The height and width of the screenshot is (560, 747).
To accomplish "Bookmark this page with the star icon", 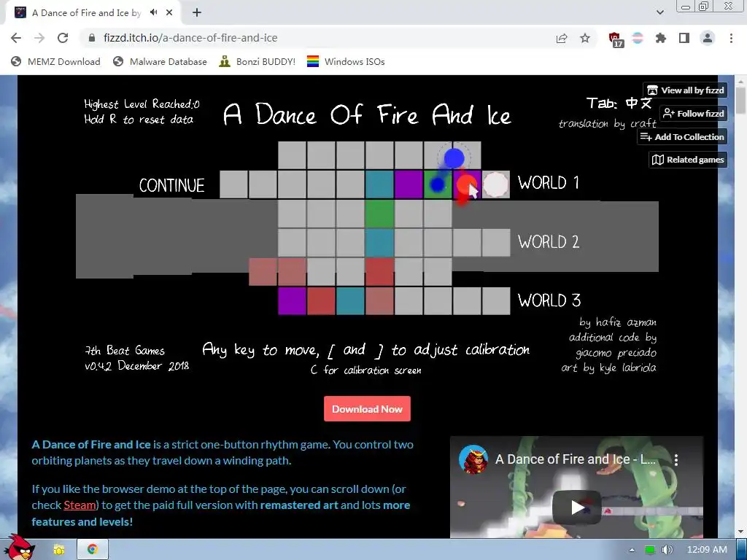I will tap(585, 38).
